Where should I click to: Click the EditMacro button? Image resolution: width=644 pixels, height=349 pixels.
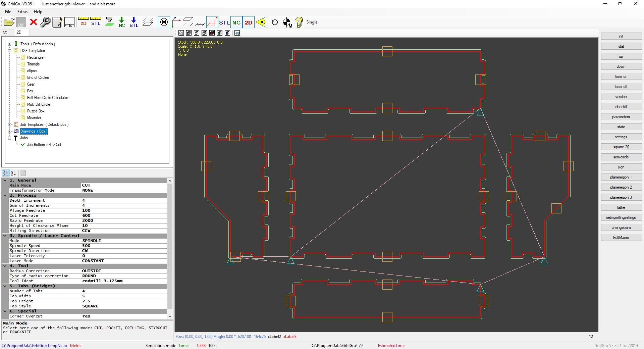[621, 238]
